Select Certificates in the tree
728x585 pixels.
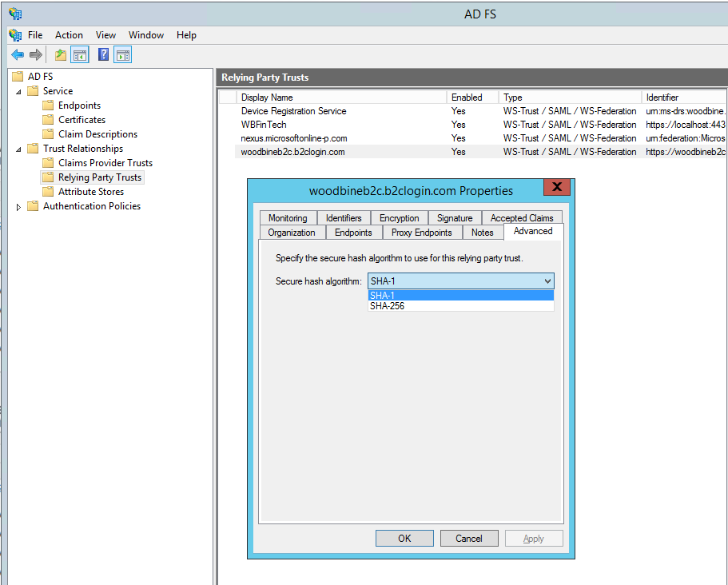coord(82,119)
